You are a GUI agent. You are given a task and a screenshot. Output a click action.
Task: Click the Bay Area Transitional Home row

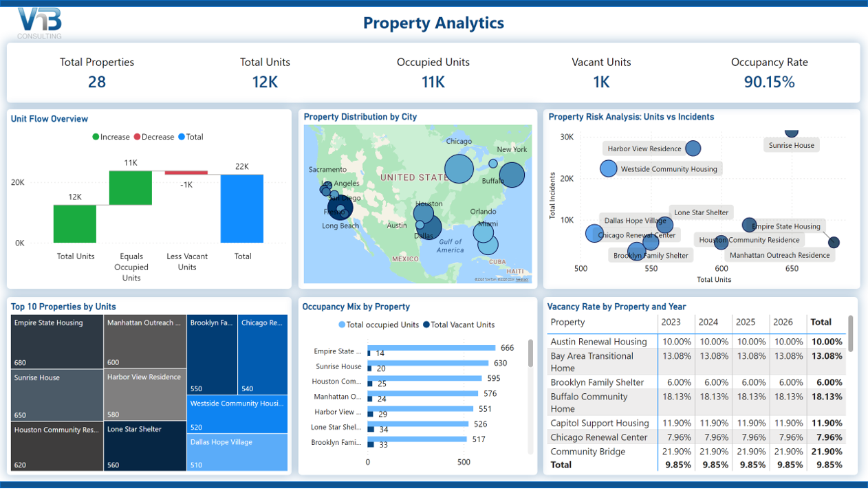(696, 362)
